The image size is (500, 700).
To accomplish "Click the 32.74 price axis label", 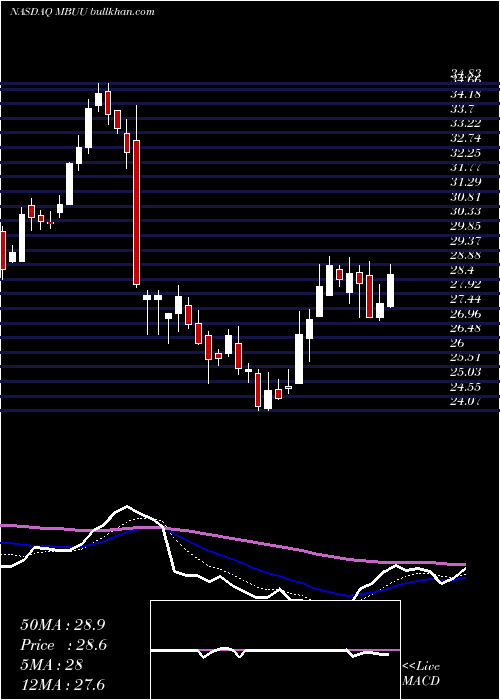I will click(x=465, y=138).
